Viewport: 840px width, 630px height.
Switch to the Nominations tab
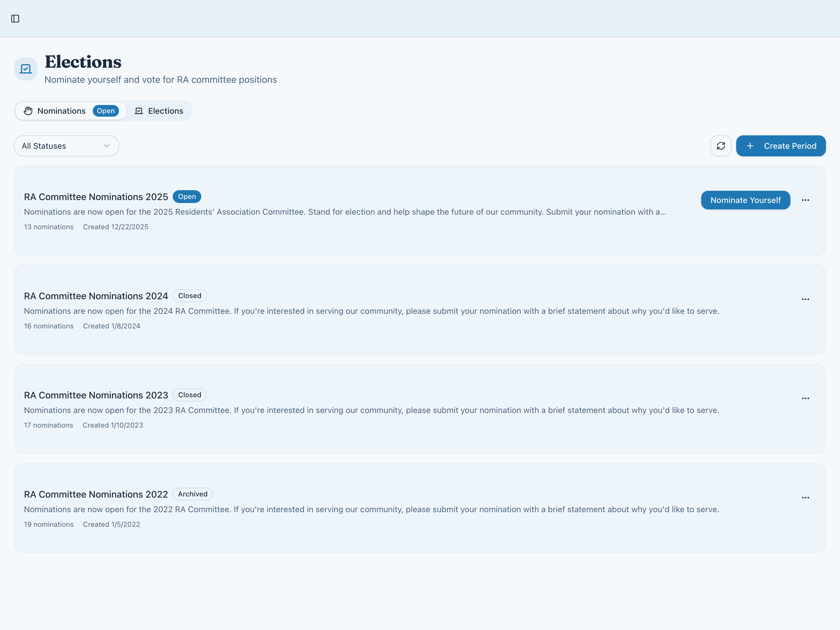pos(71,111)
